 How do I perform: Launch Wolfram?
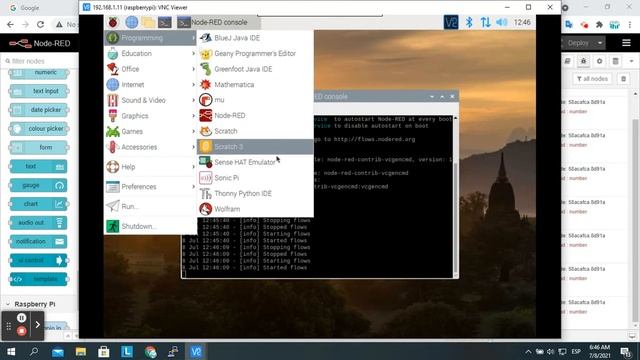point(255,209)
